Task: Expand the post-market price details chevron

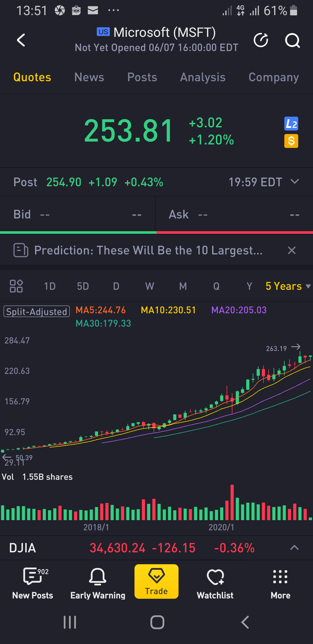Action: click(295, 182)
